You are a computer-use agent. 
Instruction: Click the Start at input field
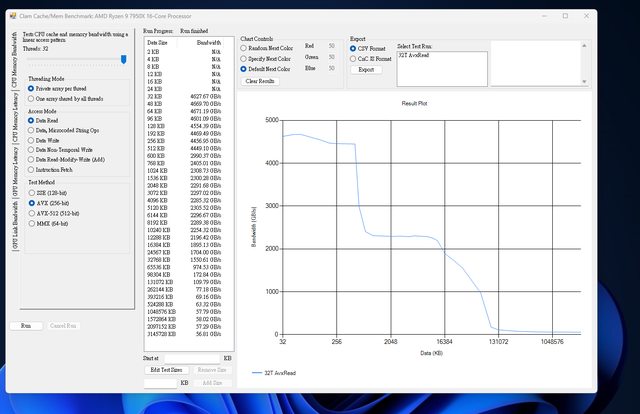192,357
